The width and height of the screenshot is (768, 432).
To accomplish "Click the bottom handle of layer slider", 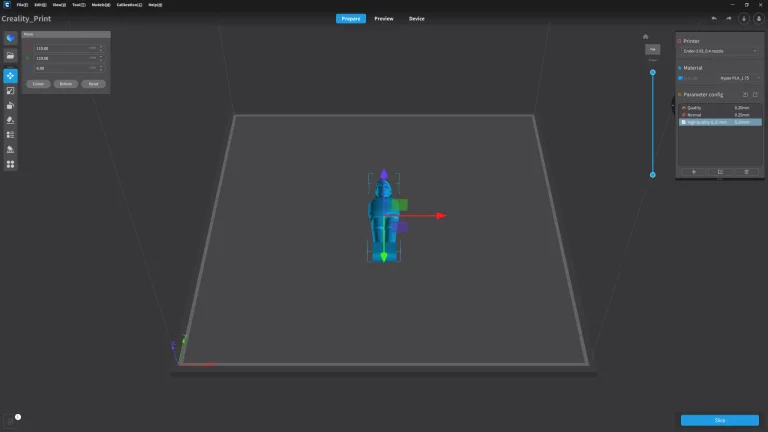I will pyautogui.click(x=652, y=175).
